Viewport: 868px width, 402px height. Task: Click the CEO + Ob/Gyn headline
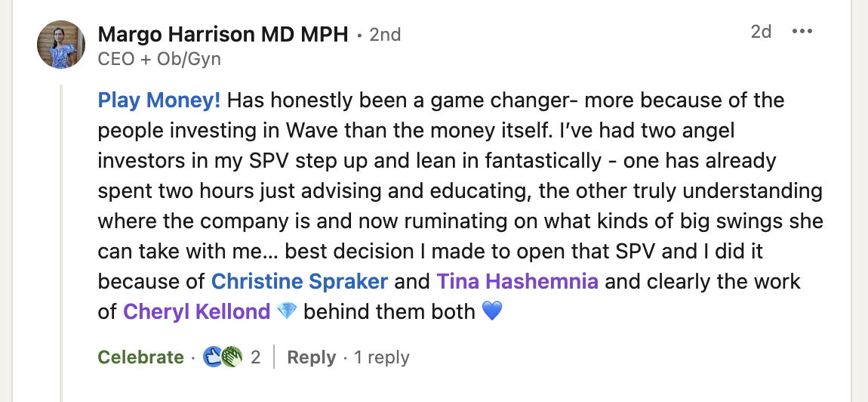click(x=159, y=58)
